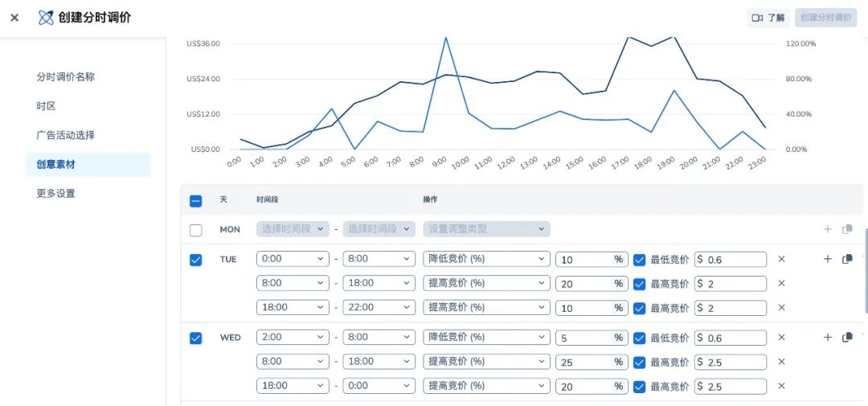The width and height of the screenshot is (868, 406).
Task: Click the 9:00 label on chart axis
Action: [x=440, y=162]
